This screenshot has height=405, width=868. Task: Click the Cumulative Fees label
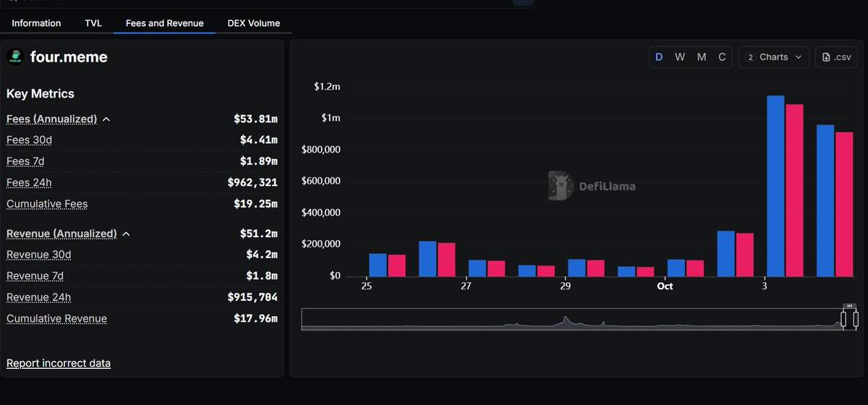click(x=47, y=204)
